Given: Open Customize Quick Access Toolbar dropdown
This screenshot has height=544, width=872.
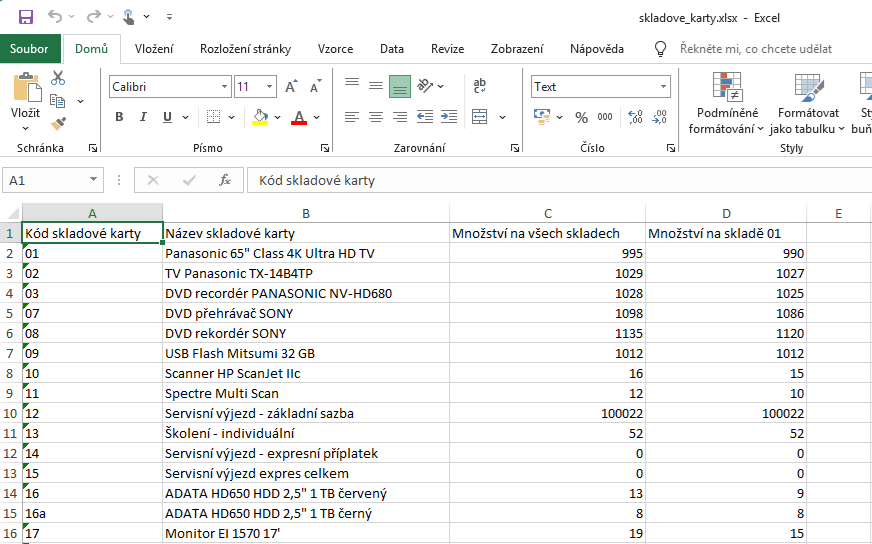Looking at the screenshot, I should click(x=169, y=17).
